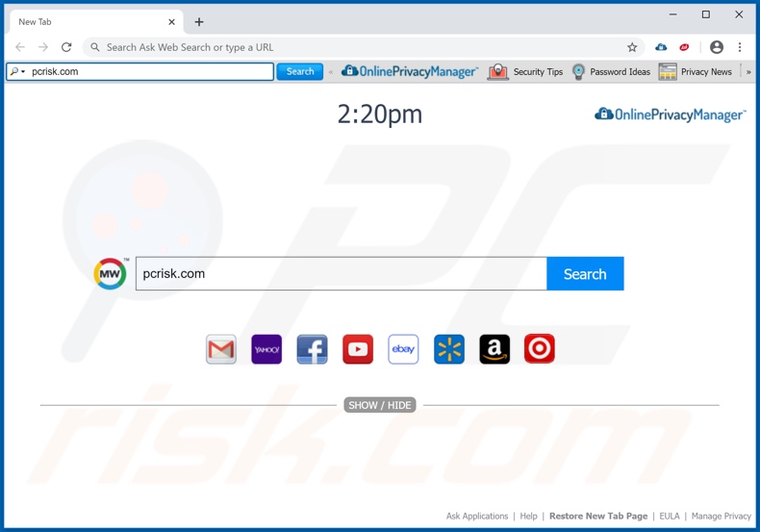Image resolution: width=760 pixels, height=532 pixels.
Task: Click the small toolbar Search button
Action: [300, 72]
